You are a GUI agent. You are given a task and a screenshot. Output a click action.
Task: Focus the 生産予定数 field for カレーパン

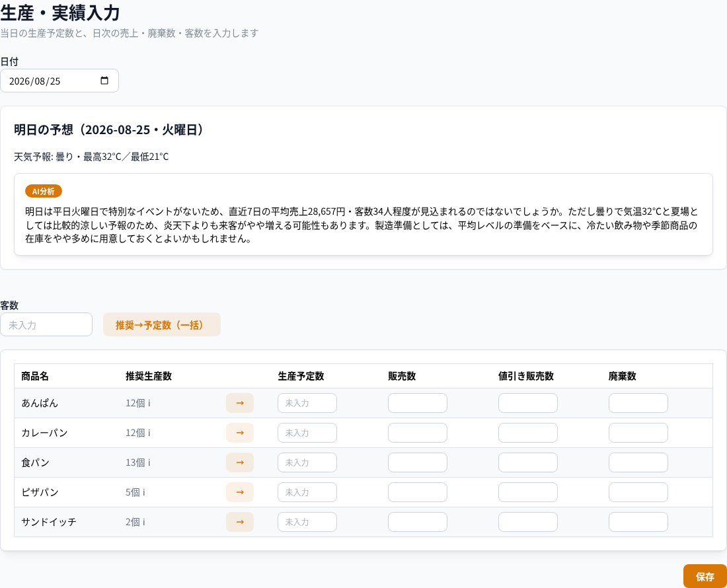[x=307, y=433]
